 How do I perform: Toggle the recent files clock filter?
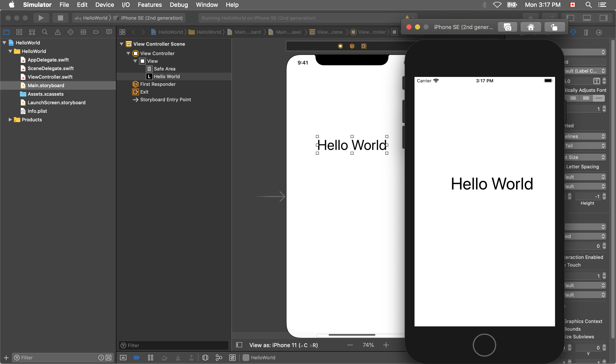(x=101, y=358)
